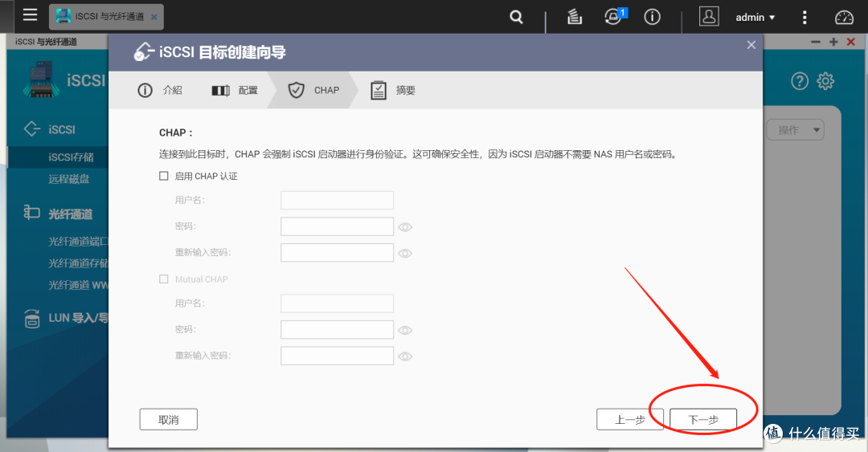Screen dimensions: 868x452
Task: Go to the 摘要 wizard step
Action: [392, 90]
